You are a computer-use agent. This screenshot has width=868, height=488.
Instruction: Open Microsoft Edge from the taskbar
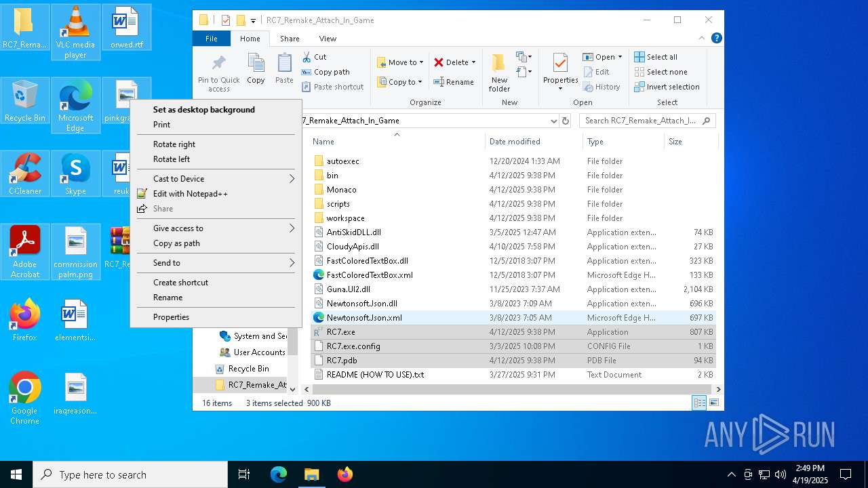(279, 474)
